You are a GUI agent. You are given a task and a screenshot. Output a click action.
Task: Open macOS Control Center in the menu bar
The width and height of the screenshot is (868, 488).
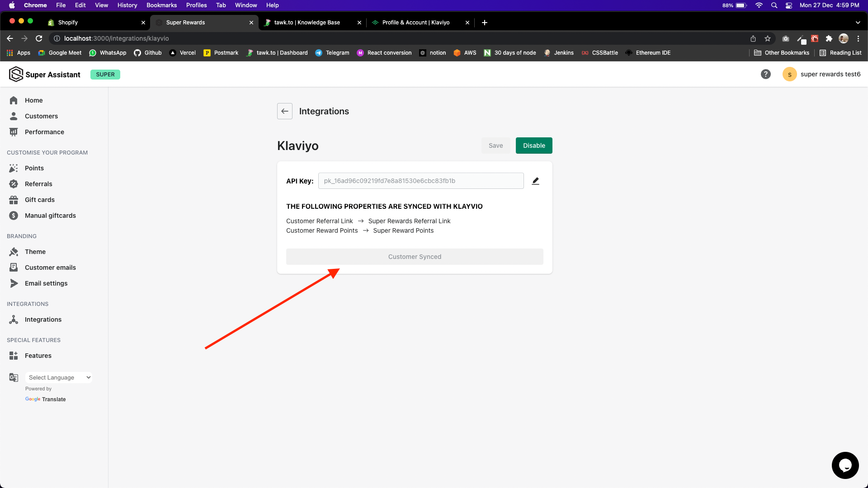[789, 5]
